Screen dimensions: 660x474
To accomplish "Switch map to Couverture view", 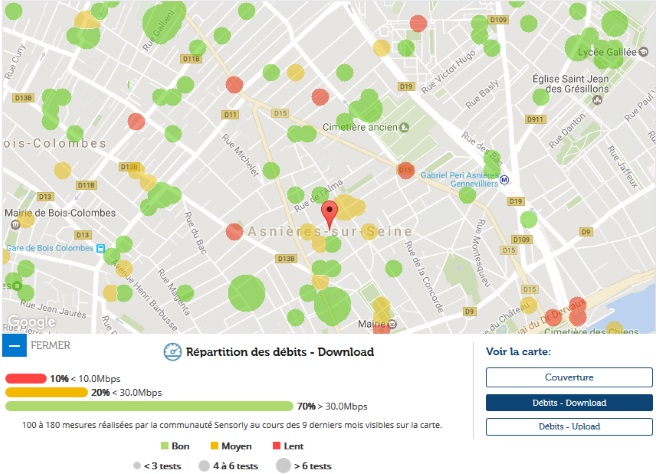I will tap(568, 377).
